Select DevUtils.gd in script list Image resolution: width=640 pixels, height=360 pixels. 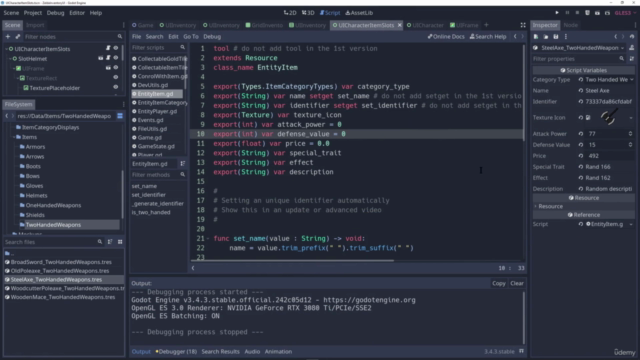153,85
